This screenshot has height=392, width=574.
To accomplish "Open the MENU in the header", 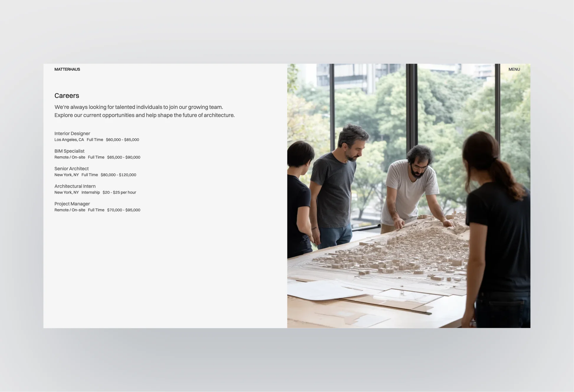I will pos(514,69).
